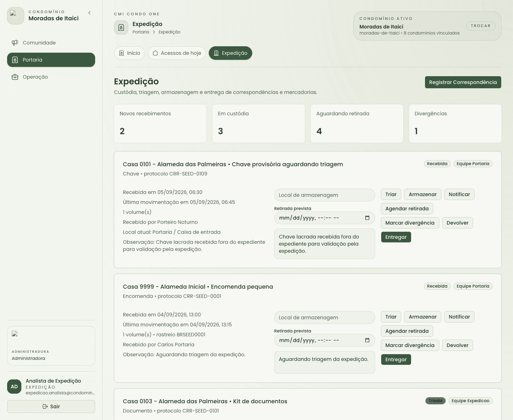
Task: Collapse the sidebar with the chevron arrow
Action: pos(89,13)
